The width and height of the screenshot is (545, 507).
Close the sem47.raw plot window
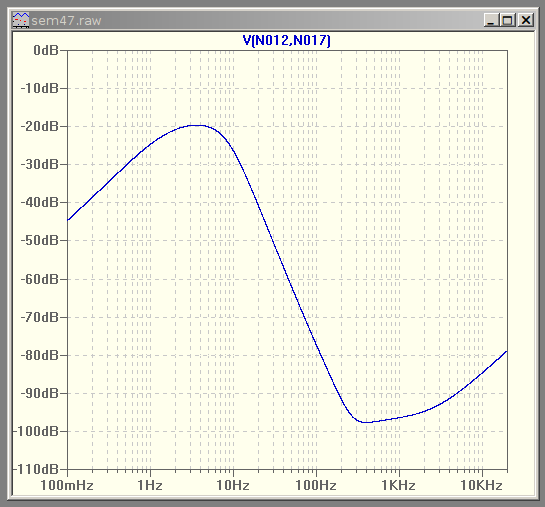pos(526,20)
